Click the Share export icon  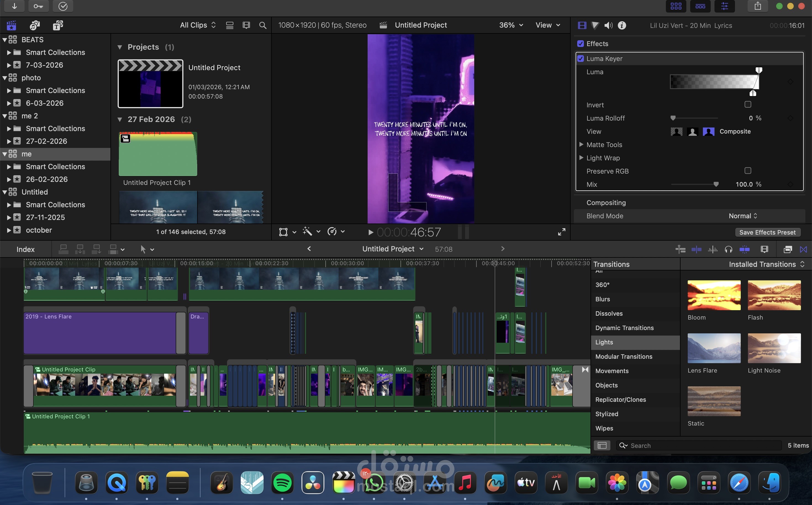coord(758,6)
